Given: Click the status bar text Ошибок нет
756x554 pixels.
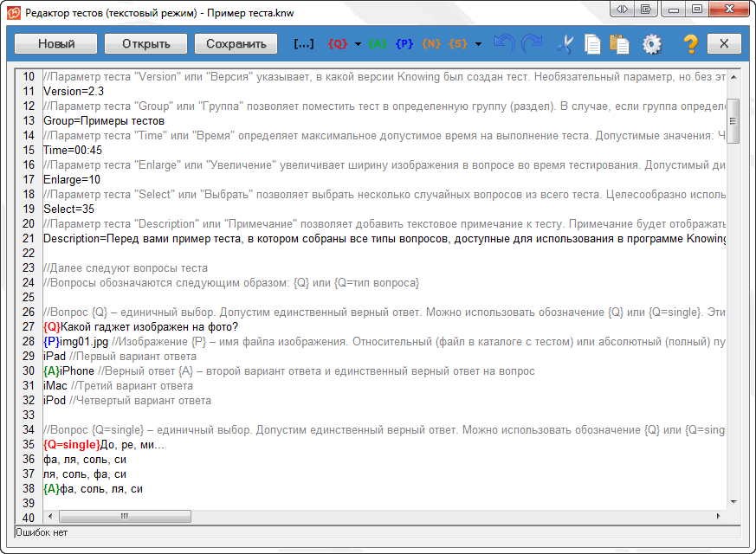Looking at the screenshot, I should (x=42, y=533).
